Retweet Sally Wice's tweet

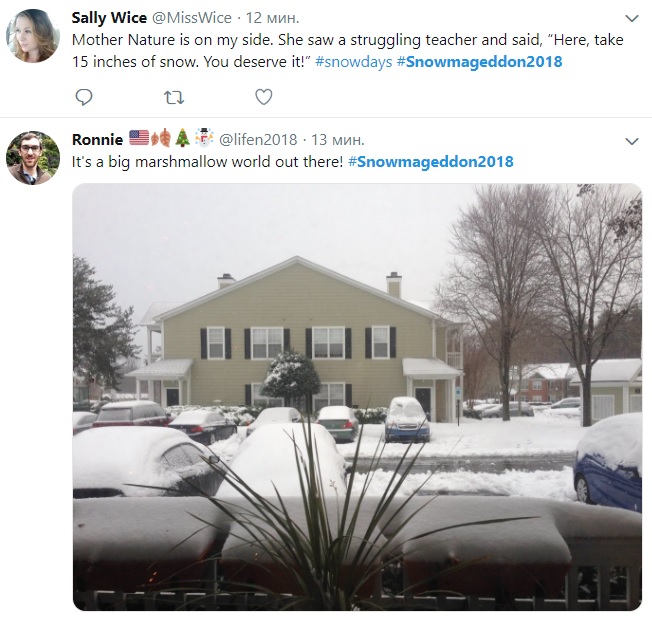pyautogui.click(x=174, y=98)
